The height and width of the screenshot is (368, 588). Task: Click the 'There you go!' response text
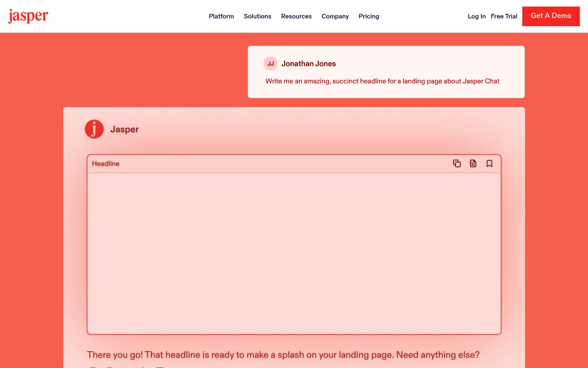(x=283, y=355)
